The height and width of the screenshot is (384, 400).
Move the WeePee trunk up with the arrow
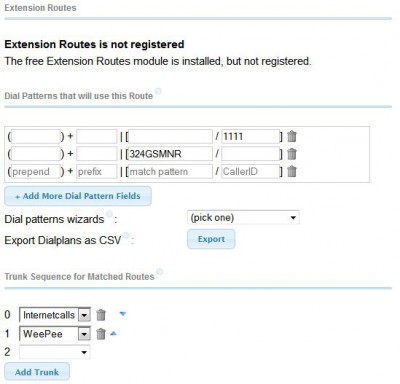pyautogui.click(x=113, y=333)
